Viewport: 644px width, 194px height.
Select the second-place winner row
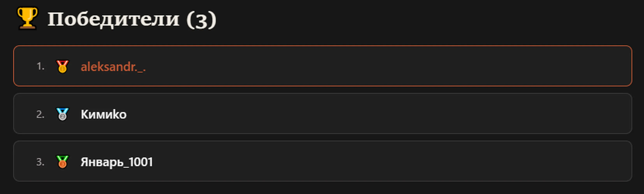[x=322, y=114]
